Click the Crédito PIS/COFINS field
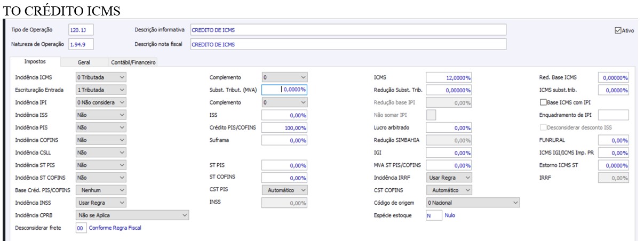Image resolution: width=644 pixels, height=241 pixels. click(x=285, y=127)
